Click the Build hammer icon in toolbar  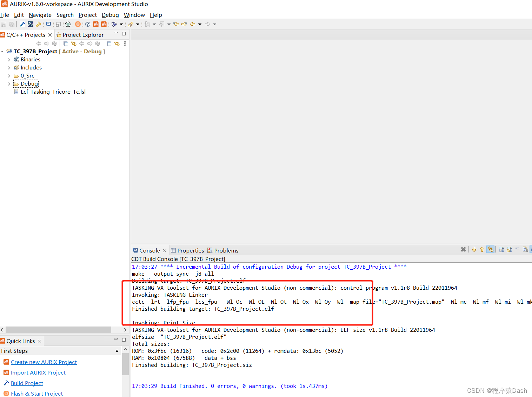22,24
